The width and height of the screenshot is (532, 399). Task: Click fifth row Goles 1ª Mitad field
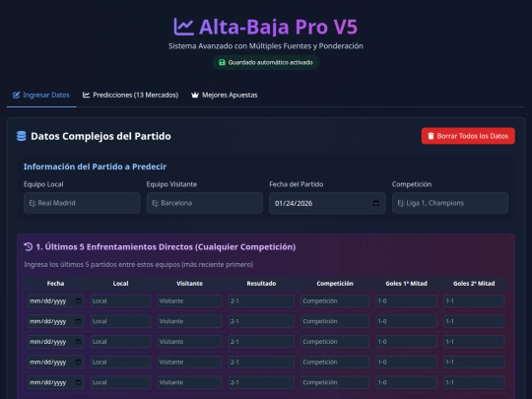[x=407, y=382]
